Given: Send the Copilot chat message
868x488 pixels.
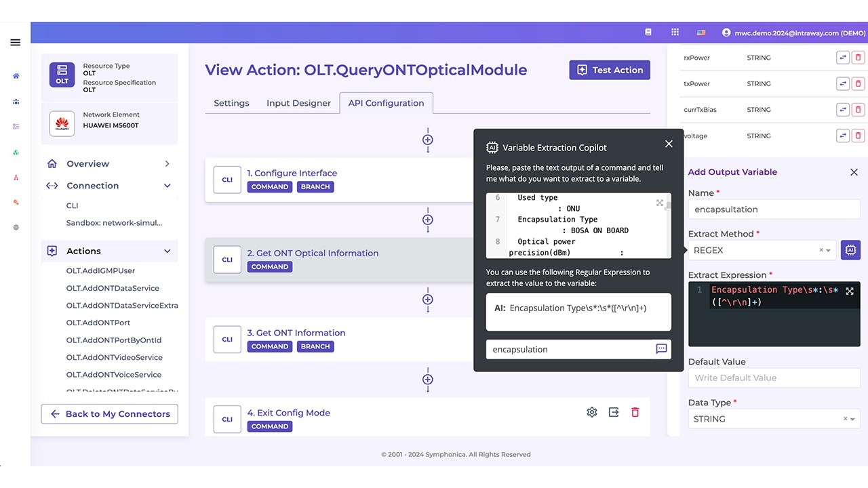Looking at the screenshot, I should click(x=662, y=349).
